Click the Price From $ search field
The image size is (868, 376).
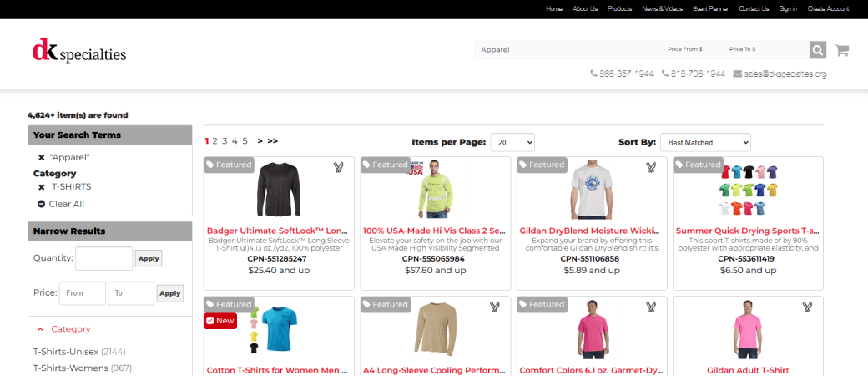pos(692,50)
